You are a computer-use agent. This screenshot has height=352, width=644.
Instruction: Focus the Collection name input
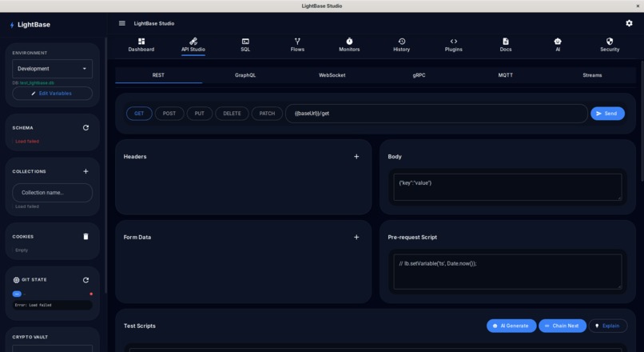click(52, 193)
